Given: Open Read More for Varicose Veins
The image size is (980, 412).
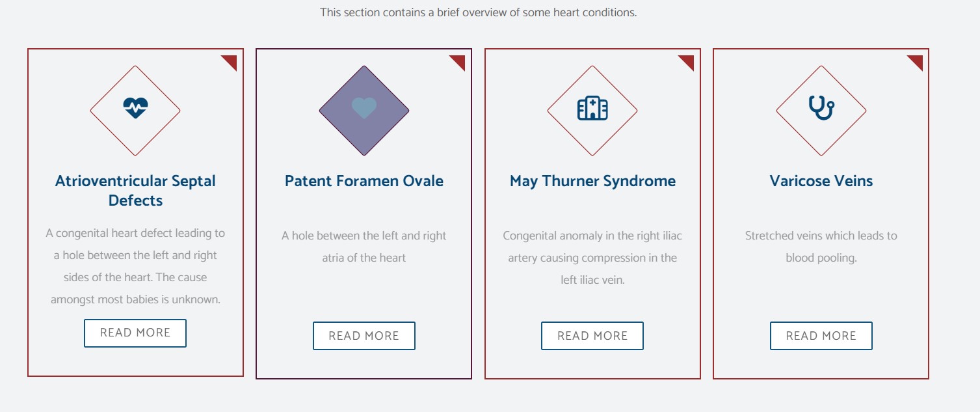Looking at the screenshot, I should click(821, 336).
